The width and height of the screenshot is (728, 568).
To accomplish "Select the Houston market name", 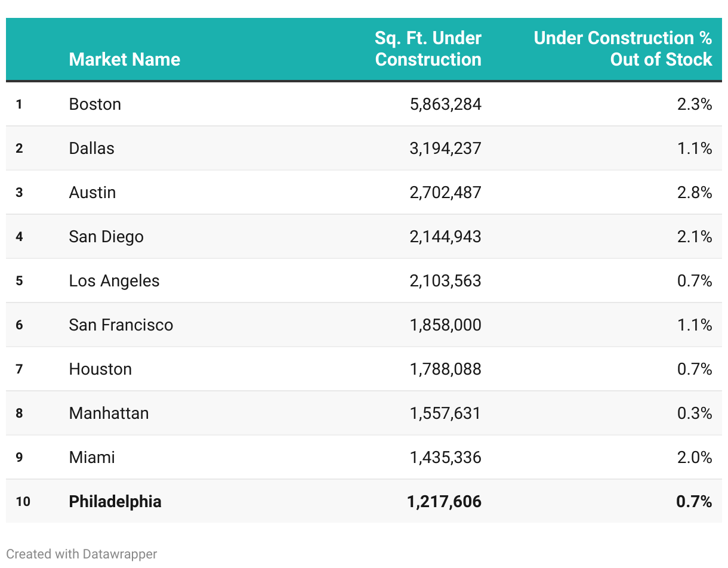I will [x=100, y=369].
